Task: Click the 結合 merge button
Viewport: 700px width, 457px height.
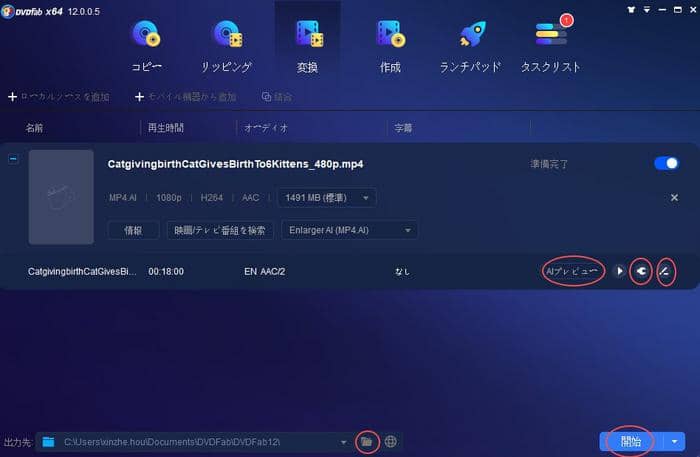Action: [x=277, y=97]
